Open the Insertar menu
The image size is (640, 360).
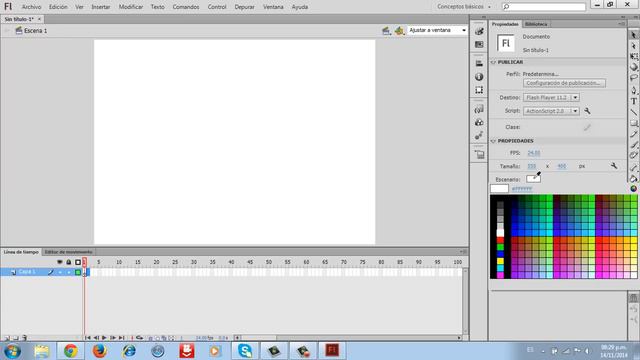click(x=100, y=7)
